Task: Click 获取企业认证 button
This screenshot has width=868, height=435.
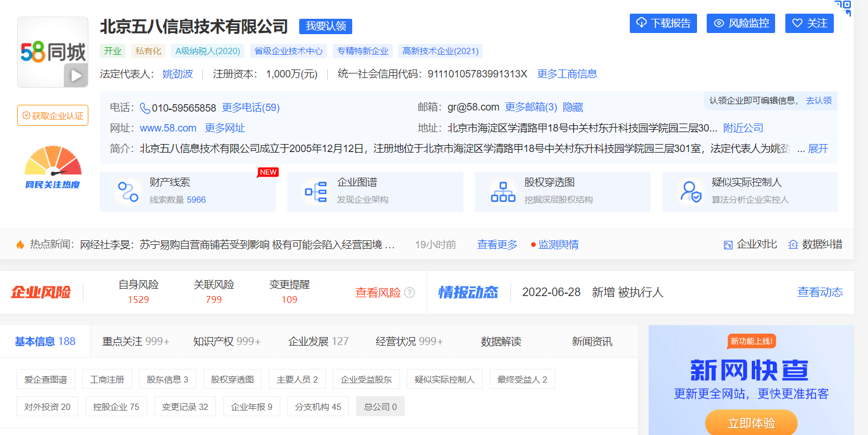Action: coord(52,116)
